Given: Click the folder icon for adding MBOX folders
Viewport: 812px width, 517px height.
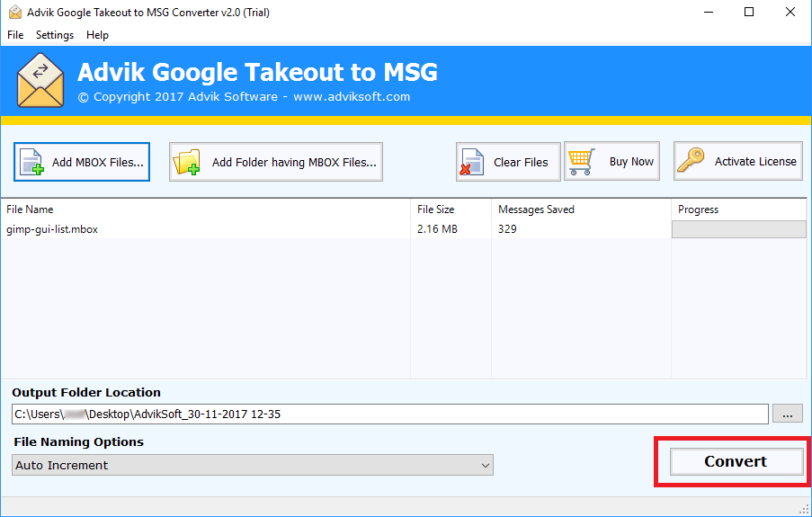Looking at the screenshot, I should (x=186, y=162).
